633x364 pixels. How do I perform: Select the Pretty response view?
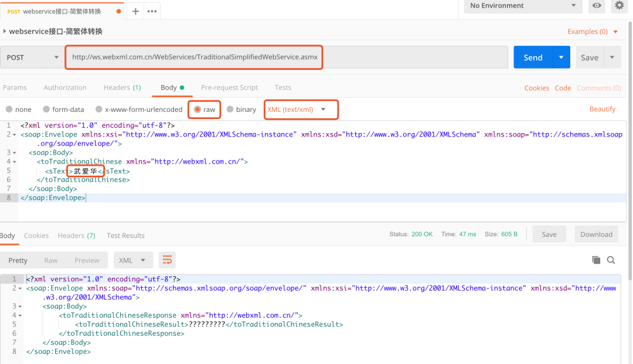click(18, 260)
